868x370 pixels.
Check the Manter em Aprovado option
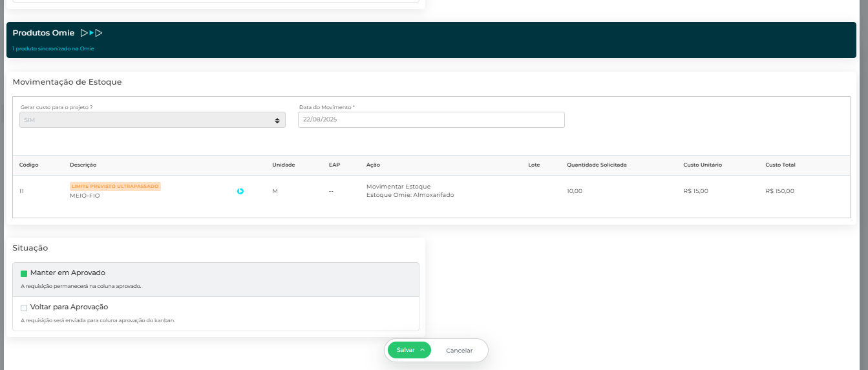click(24, 273)
